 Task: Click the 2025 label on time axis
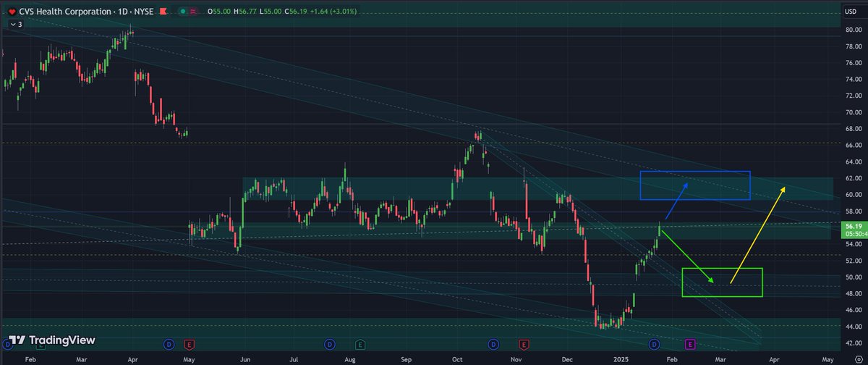click(621, 358)
